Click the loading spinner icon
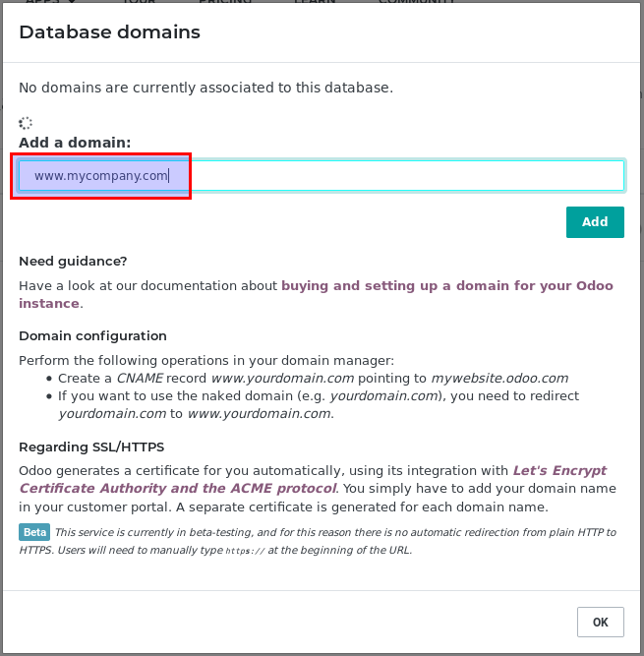 pos(26,123)
